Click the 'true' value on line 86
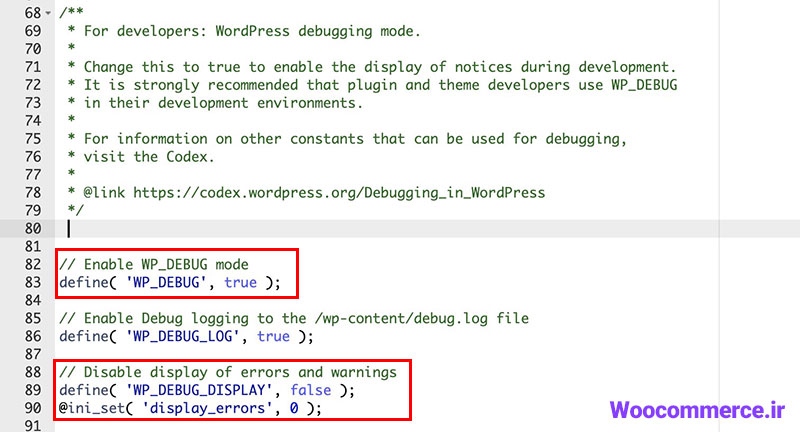Viewport: 800px width, 432px height. click(273, 337)
